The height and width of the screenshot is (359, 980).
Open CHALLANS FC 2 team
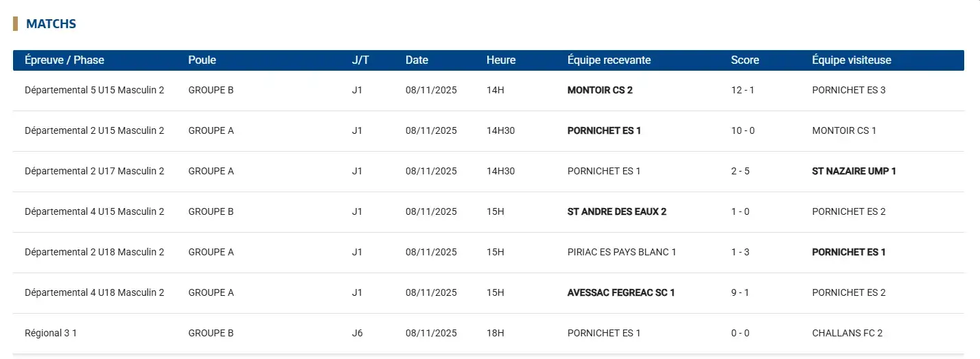pyautogui.click(x=847, y=333)
